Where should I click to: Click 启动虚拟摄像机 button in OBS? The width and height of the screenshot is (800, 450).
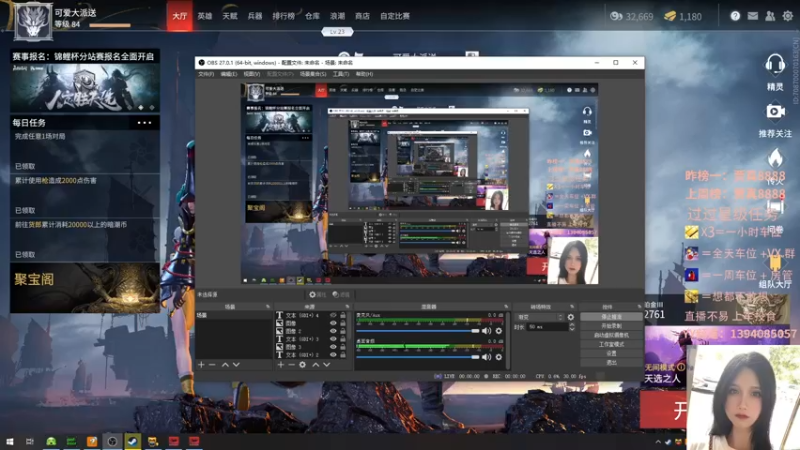click(x=611, y=335)
